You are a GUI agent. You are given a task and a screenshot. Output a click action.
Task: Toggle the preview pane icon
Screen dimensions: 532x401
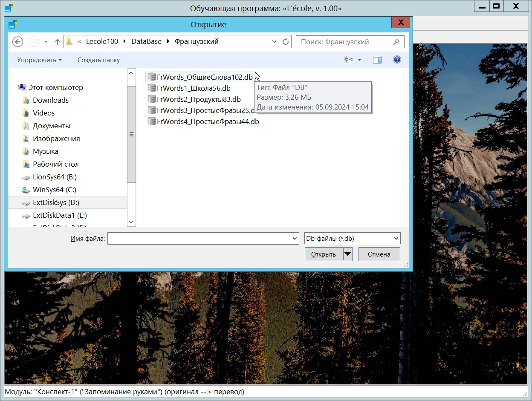point(377,60)
